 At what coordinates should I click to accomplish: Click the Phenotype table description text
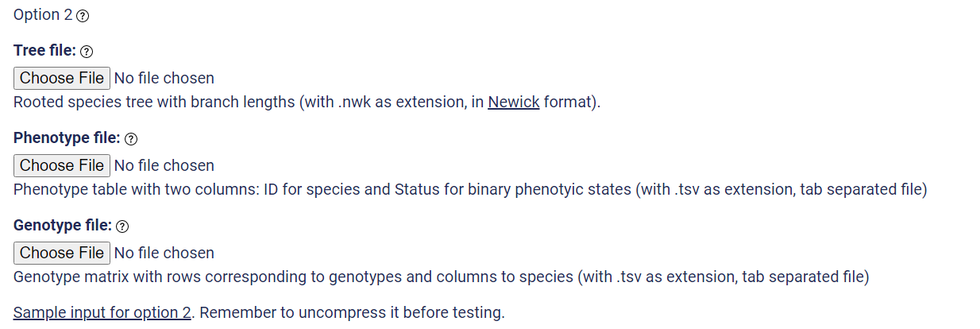[x=470, y=189]
